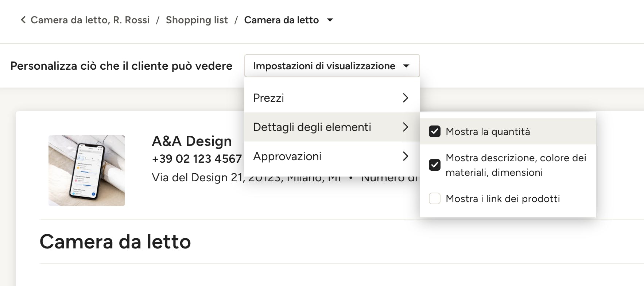Click the back chevron before Camera da letto, R. Rossi
This screenshot has height=286, width=644.
coord(23,20)
